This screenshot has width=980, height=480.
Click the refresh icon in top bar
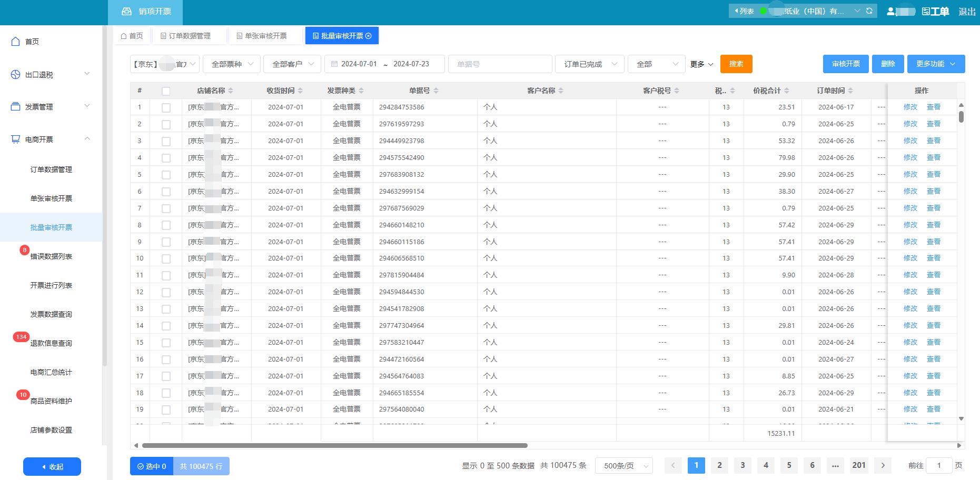(869, 11)
